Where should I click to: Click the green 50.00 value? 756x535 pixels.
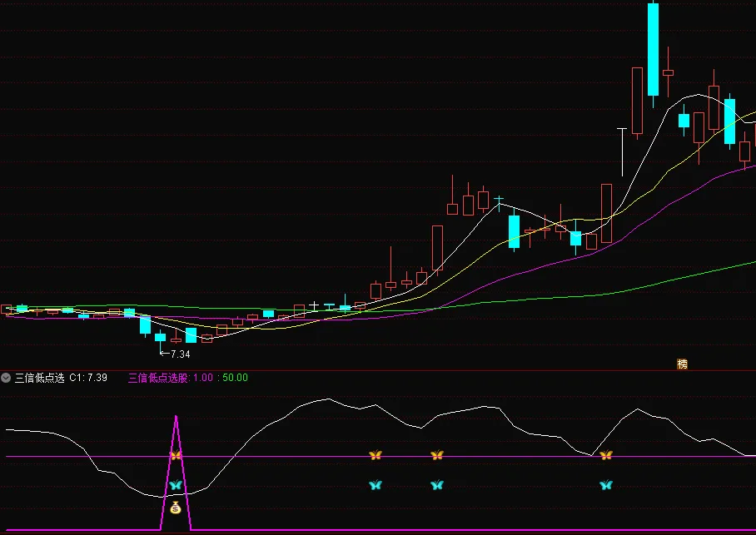tap(236, 378)
